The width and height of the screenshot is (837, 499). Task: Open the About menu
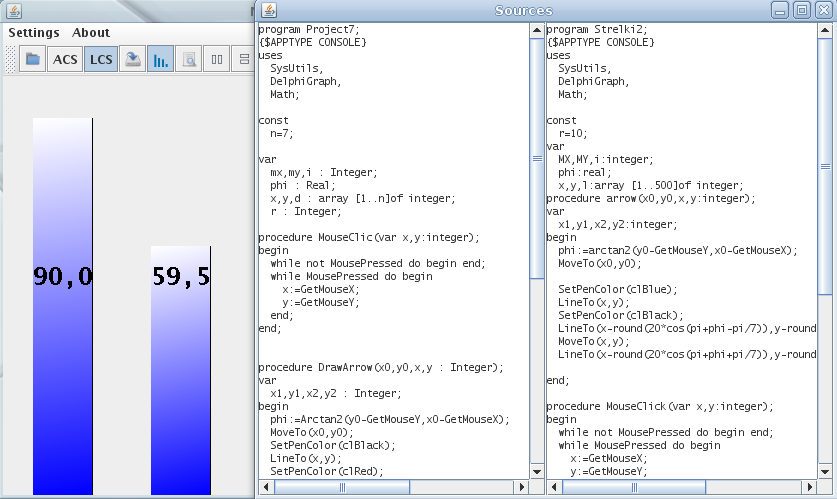tap(91, 33)
